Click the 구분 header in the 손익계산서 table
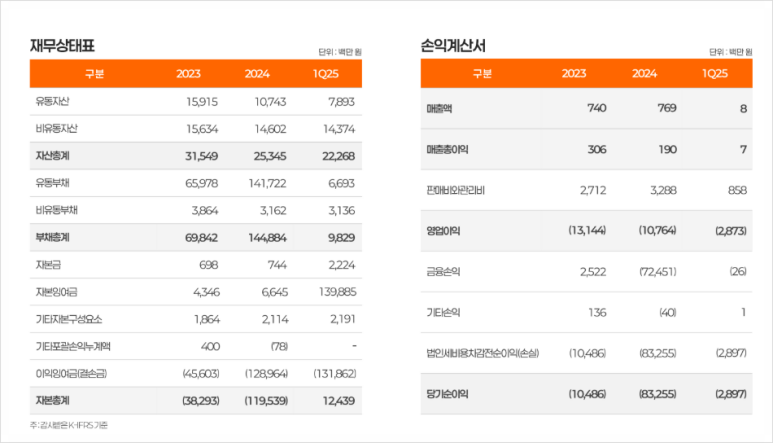Viewport: 773px width, 443px height. click(x=482, y=73)
